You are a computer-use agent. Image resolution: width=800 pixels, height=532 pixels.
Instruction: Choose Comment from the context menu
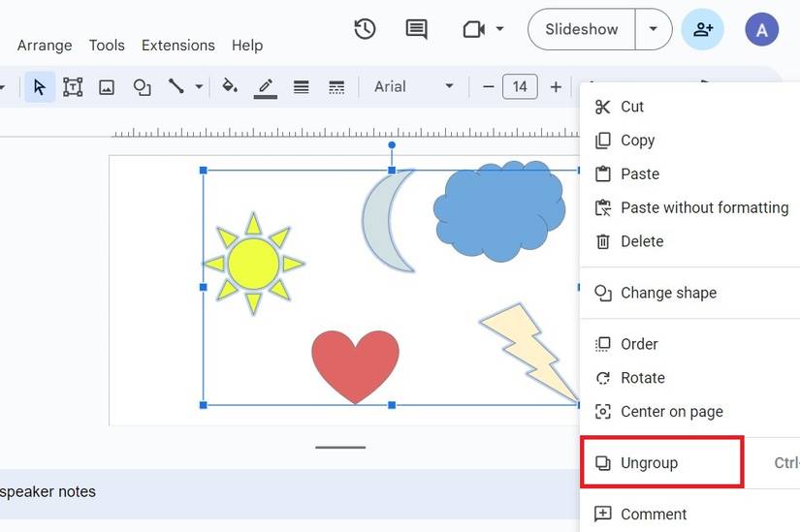click(x=689, y=514)
